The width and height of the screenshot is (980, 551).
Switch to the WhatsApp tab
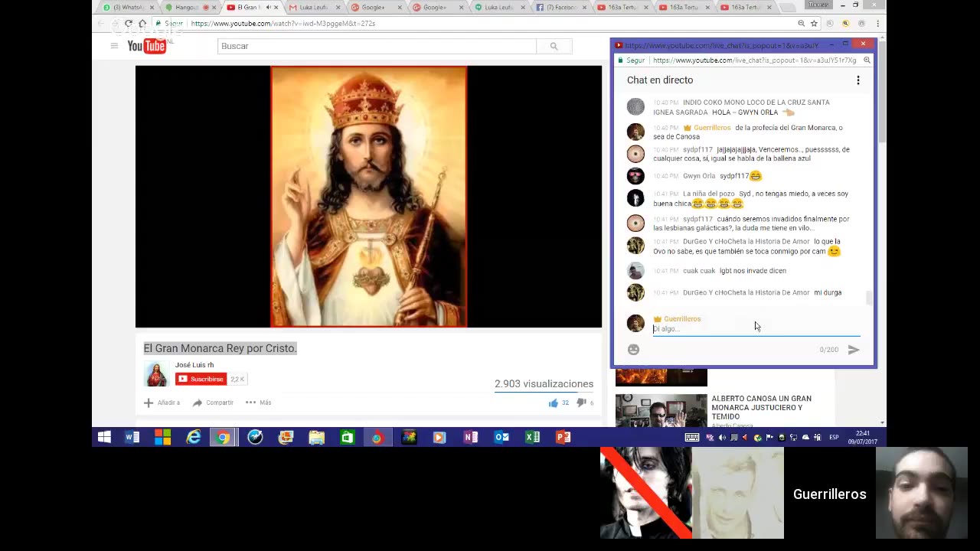(127, 8)
